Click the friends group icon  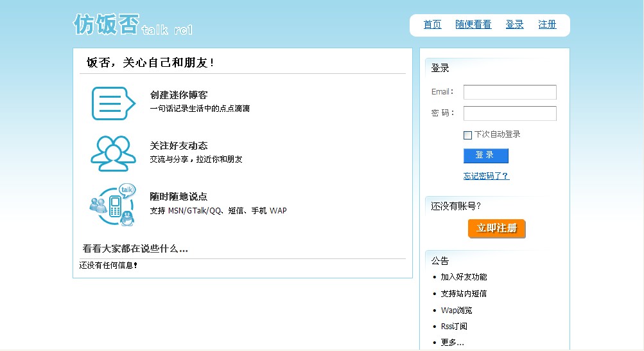114,153
